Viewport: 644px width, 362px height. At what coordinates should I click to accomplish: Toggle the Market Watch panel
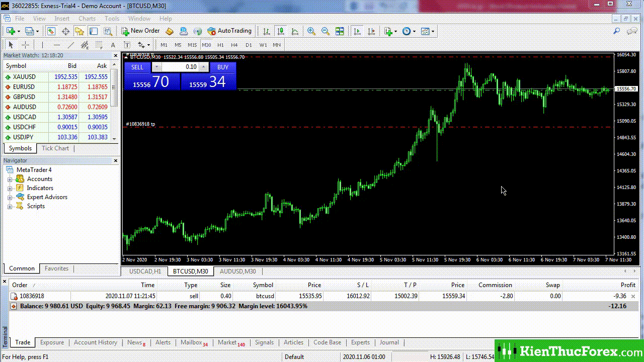click(51, 31)
